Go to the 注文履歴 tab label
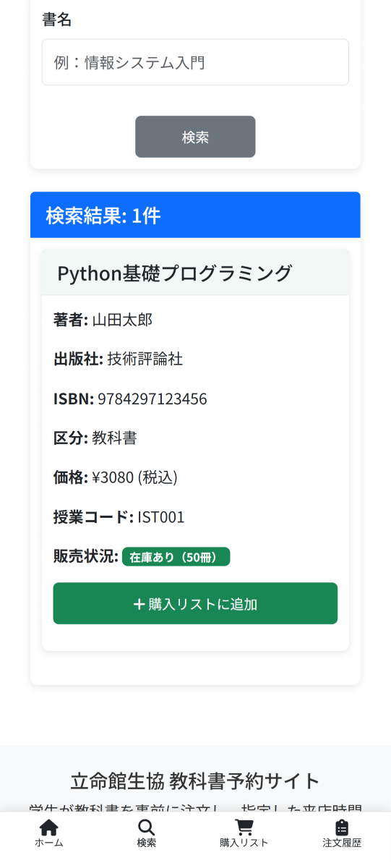Image resolution: width=391 pixels, height=868 pixels. [x=342, y=843]
